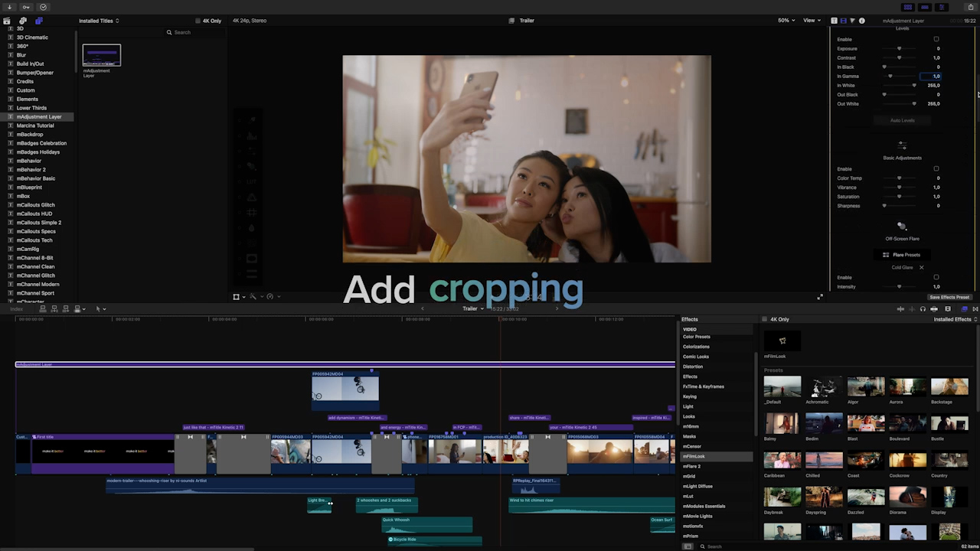Open the Trailer project dropdown in timeline

[x=473, y=309]
